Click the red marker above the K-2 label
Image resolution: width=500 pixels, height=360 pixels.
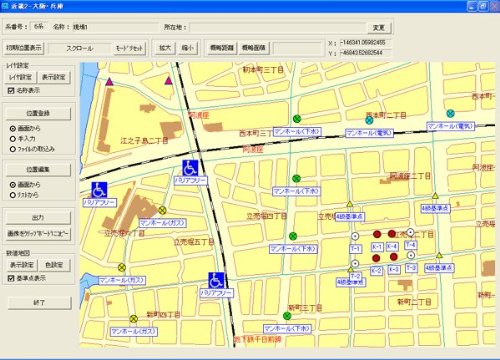[x=376, y=258]
